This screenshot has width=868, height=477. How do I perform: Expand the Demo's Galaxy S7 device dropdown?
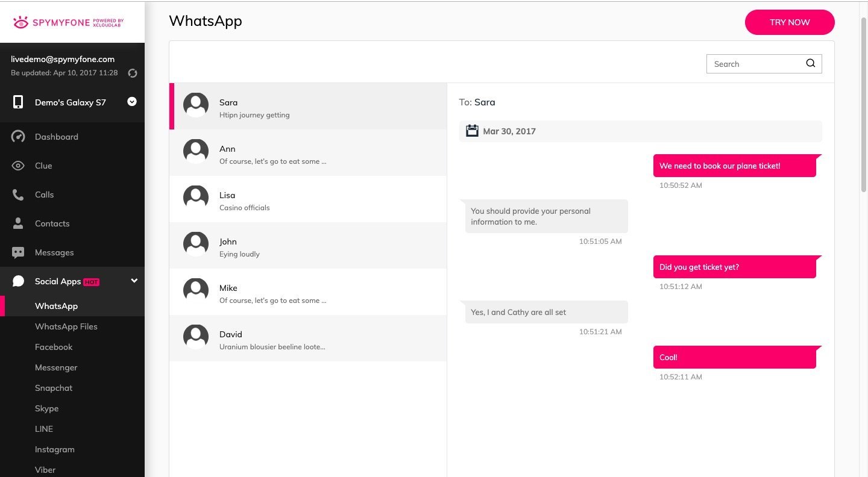click(132, 102)
